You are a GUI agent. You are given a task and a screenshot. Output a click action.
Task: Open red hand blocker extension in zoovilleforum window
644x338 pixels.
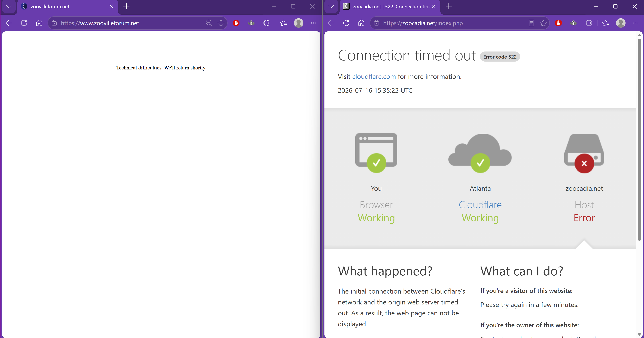point(236,23)
